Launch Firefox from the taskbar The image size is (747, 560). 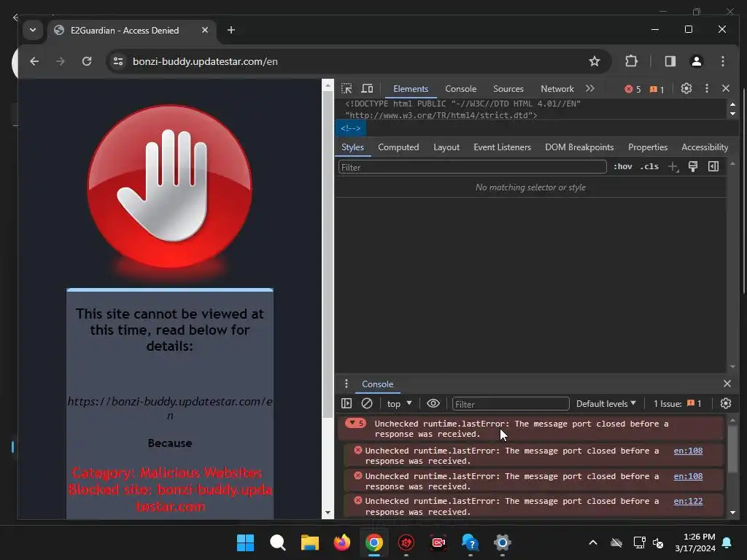click(x=341, y=542)
